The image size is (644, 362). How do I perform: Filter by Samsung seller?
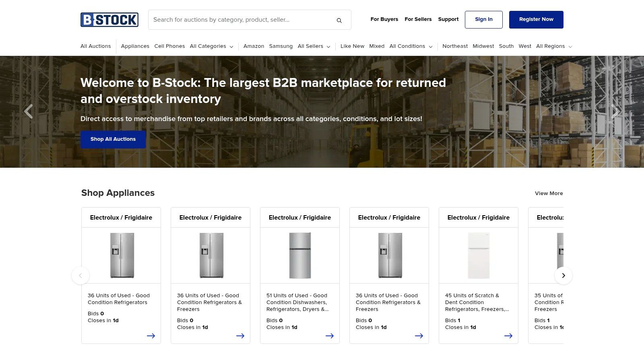coord(281,46)
